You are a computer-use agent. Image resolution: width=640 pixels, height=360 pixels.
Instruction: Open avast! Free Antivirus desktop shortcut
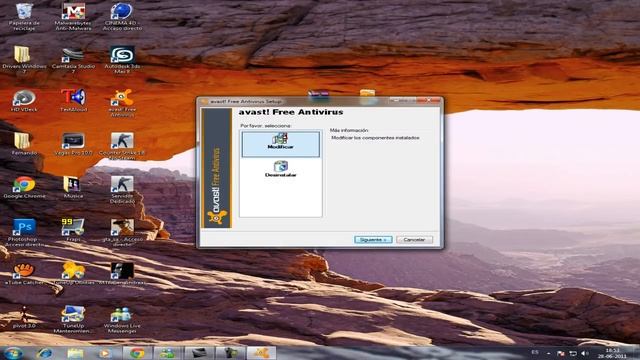[122, 103]
